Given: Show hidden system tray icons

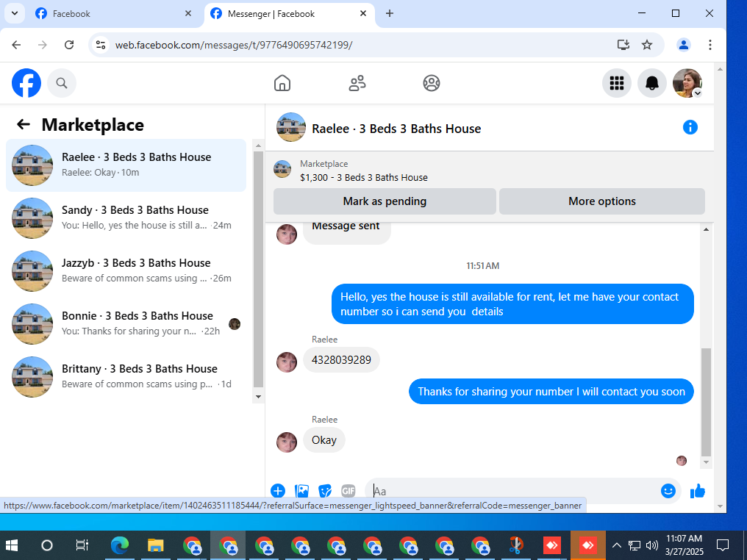Looking at the screenshot, I should (616, 545).
